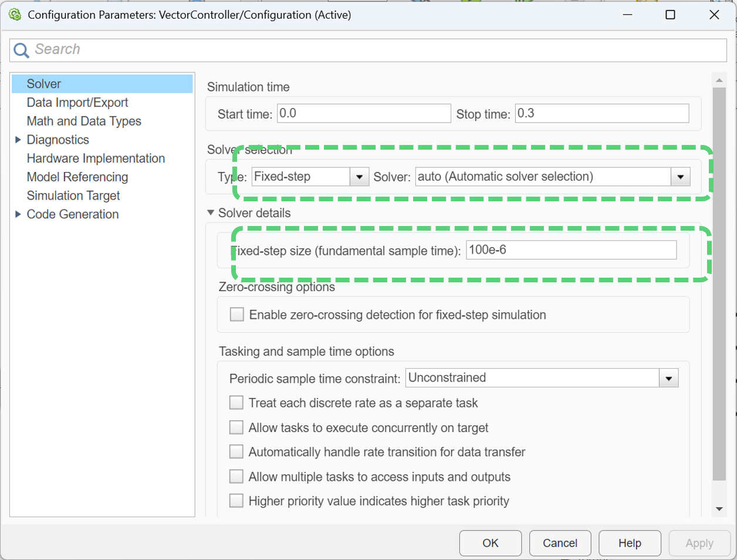This screenshot has height=560, width=737.
Task: Check Allow multiple tasks to access inputs and outputs
Action: point(236,477)
